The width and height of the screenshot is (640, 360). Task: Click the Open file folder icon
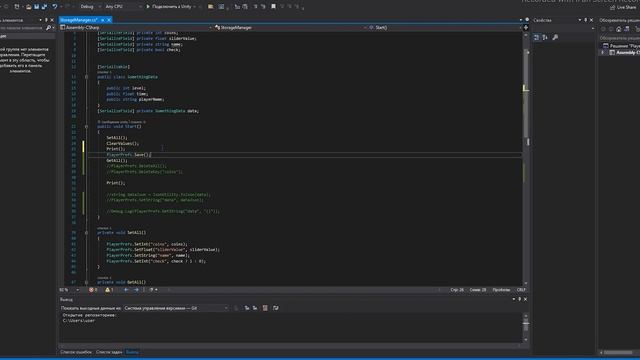28,7
